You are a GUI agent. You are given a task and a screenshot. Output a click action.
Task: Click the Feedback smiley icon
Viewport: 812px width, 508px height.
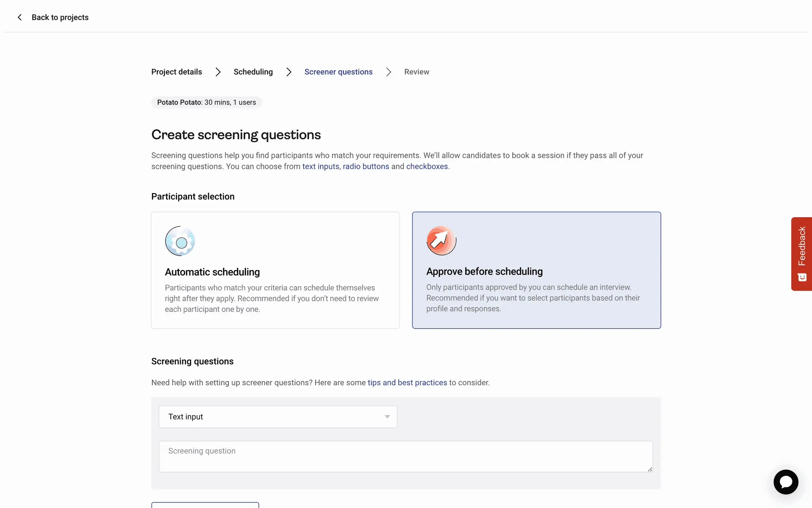pyautogui.click(x=802, y=277)
